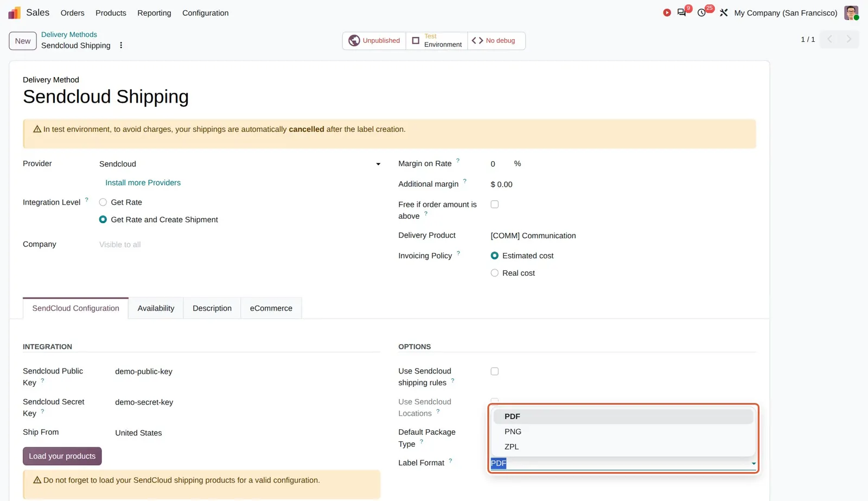Viewport: 868px width, 501px height.
Task: Toggle the No debug logging button
Action: (496, 41)
